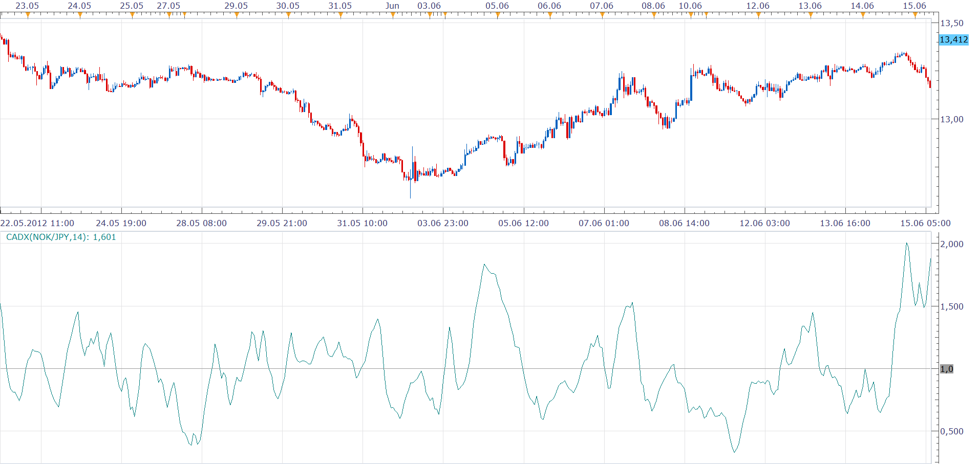
Task: Click the 13,50 price axis value
Action: coord(952,23)
